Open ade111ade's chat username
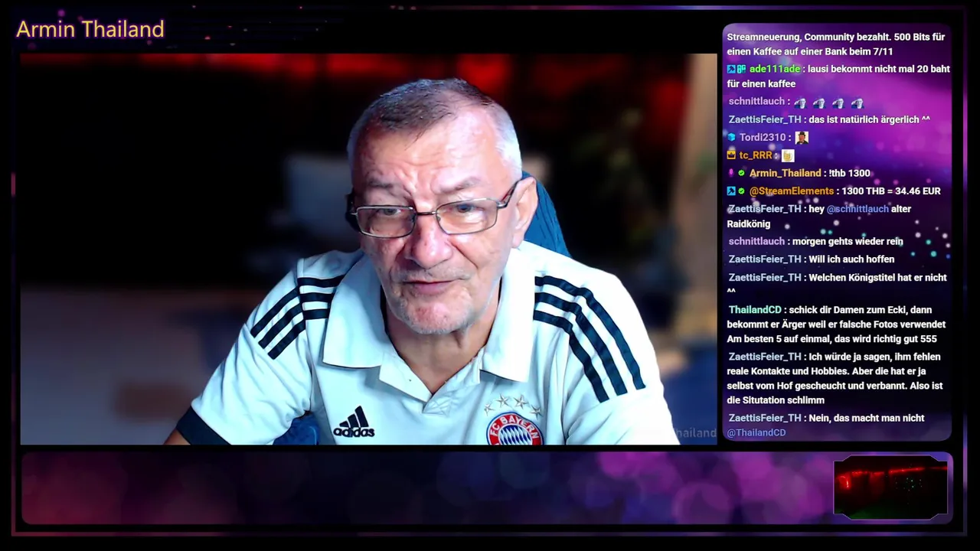Image resolution: width=980 pixels, height=551 pixels. coord(773,69)
